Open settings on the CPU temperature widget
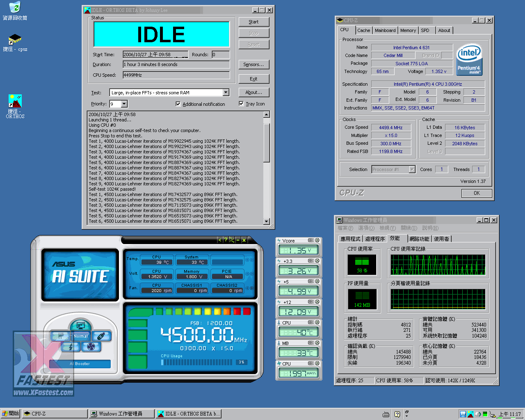 click(311, 322)
